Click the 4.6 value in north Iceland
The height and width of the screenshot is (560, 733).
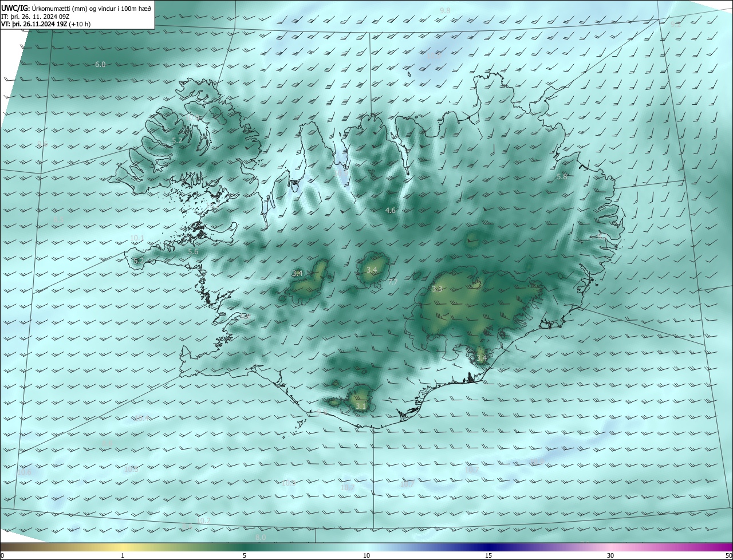[x=391, y=211]
